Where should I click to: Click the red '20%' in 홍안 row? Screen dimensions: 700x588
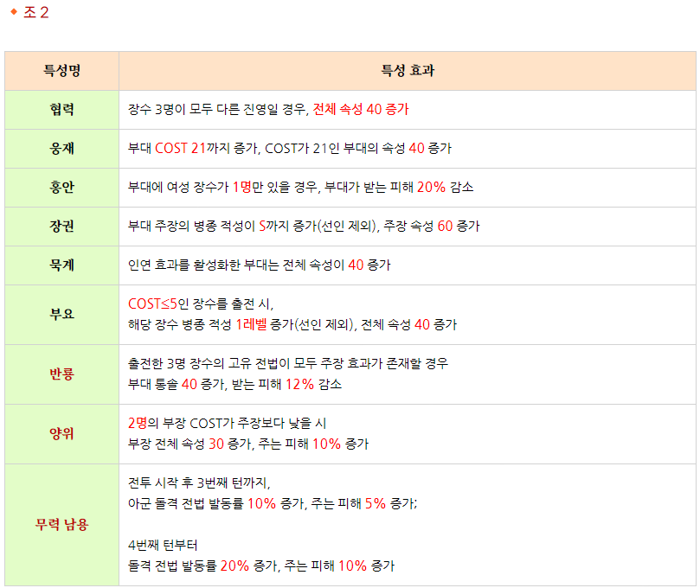click(431, 187)
